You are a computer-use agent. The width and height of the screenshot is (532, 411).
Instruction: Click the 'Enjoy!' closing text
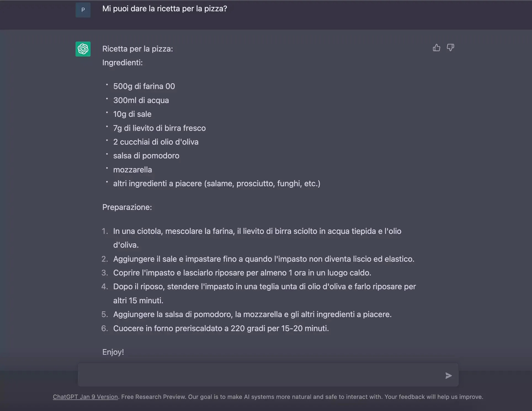pyautogui.click(x=113, y=352)
